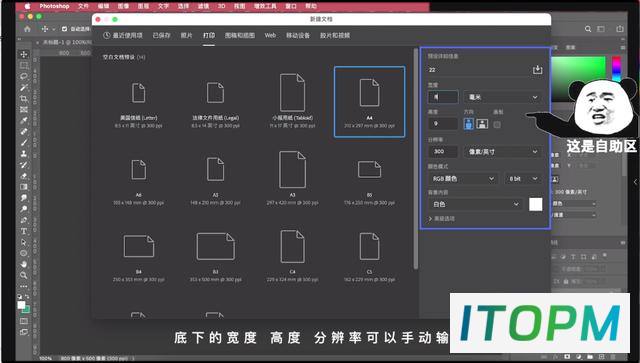Select the Lasso tool
640x363 pixels.
point(24,76)
